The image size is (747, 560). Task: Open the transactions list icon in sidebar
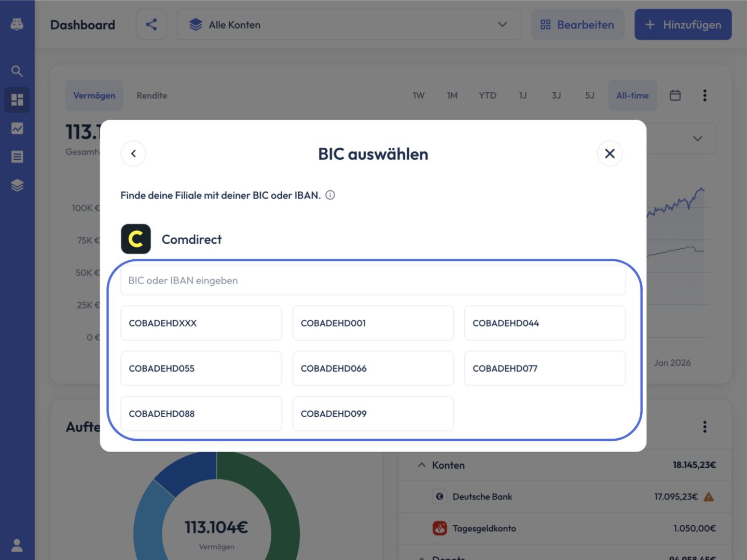17,157
